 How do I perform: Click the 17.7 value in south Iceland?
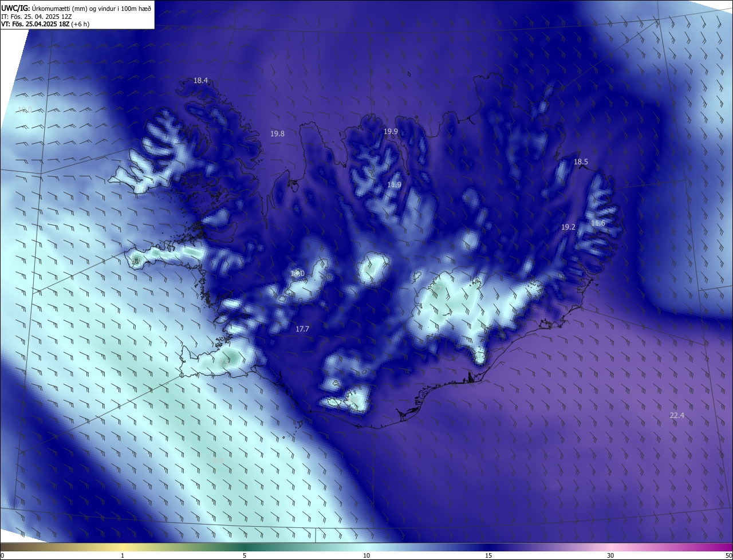coord(302,329)
